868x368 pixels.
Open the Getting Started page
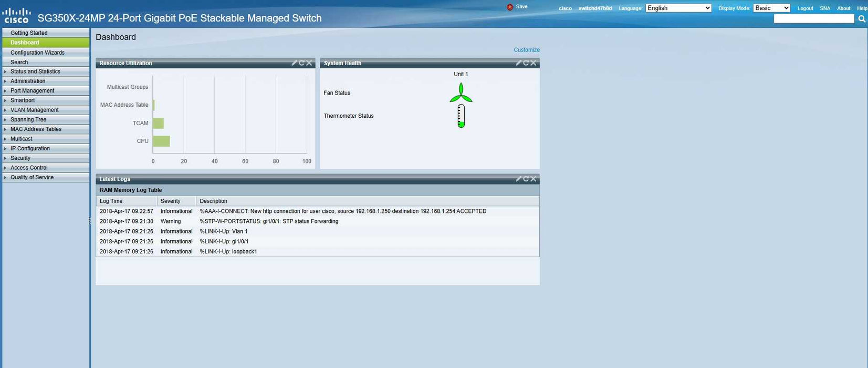coord(29,33)
